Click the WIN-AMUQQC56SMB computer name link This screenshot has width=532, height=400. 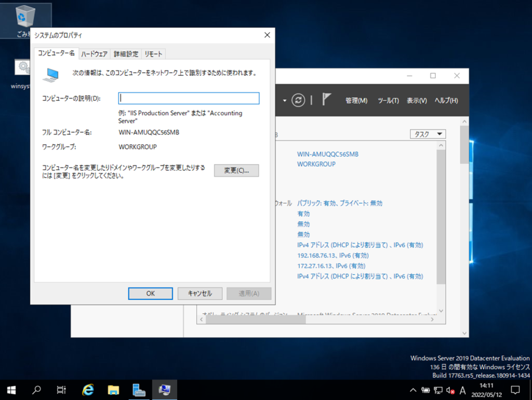[327, 154]
